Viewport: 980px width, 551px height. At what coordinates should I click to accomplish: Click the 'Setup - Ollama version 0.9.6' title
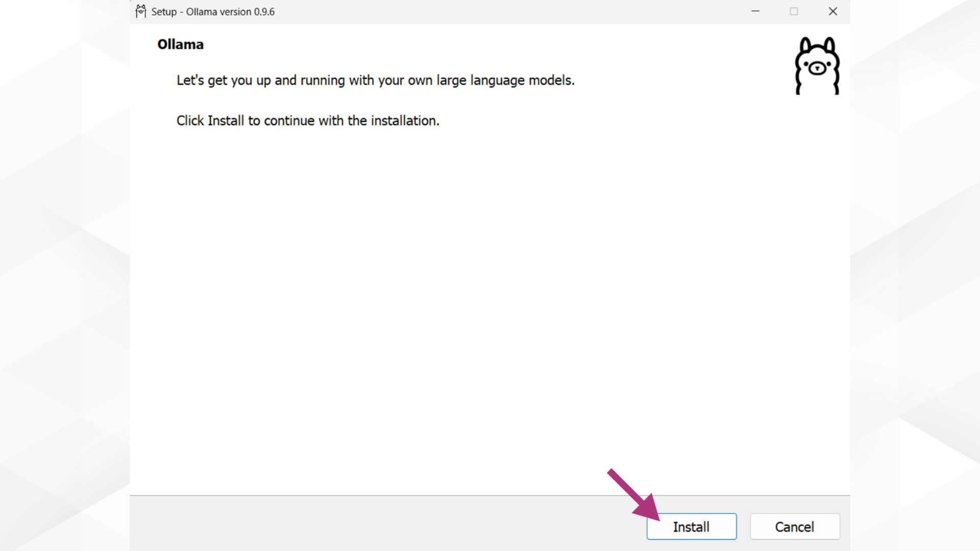pos(213,12)
